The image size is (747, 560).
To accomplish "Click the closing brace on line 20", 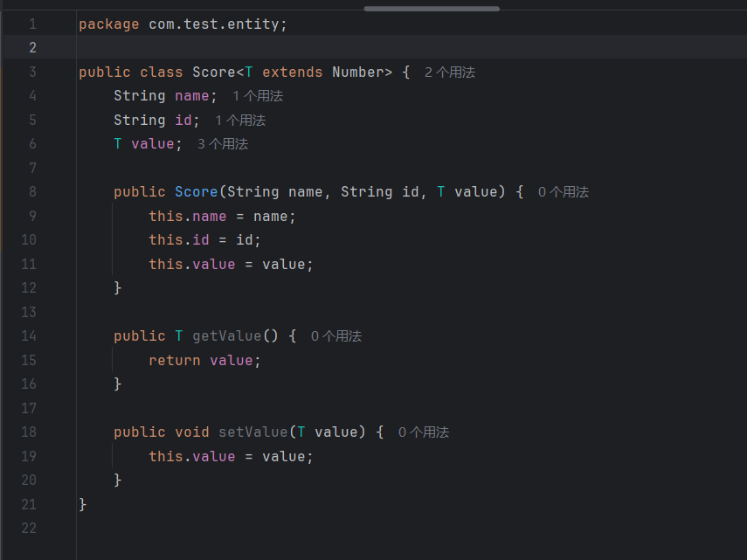I will 118,480.
